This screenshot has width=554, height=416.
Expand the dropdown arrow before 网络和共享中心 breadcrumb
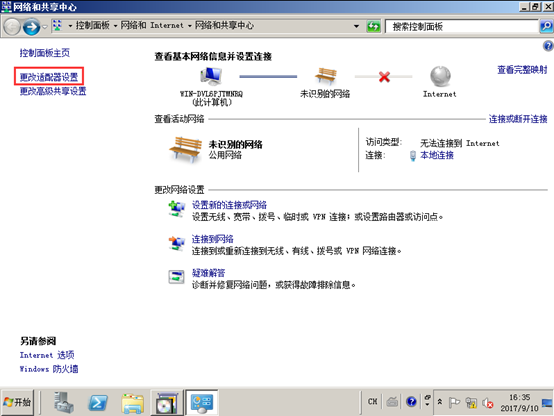click(x=190, y=26)
